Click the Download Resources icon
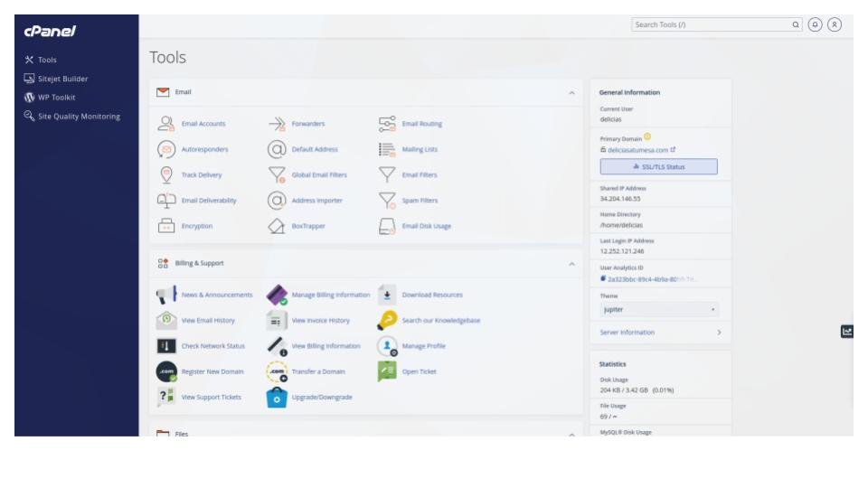Image resolution: width=868 pixels, height=488 pixels. [x=387, y=295]
